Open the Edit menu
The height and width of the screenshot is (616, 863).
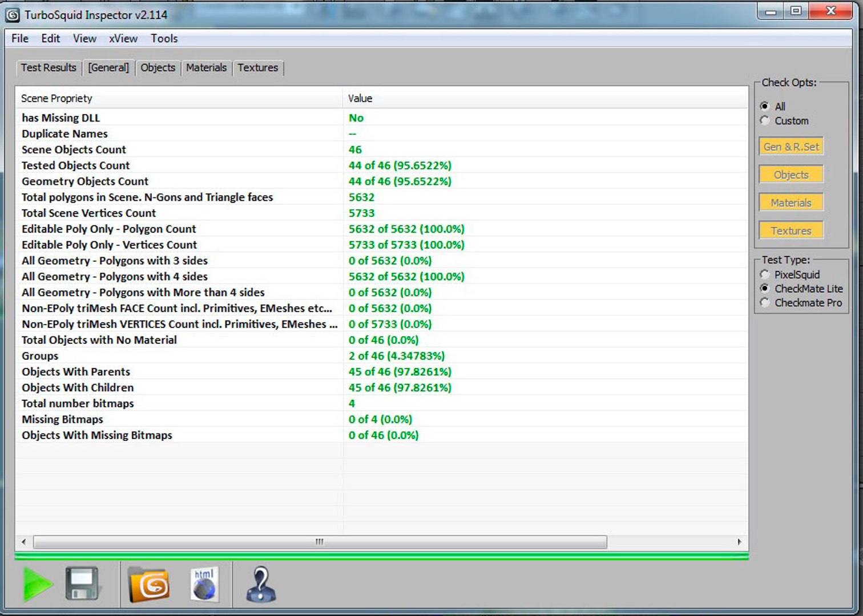point(50,38)
